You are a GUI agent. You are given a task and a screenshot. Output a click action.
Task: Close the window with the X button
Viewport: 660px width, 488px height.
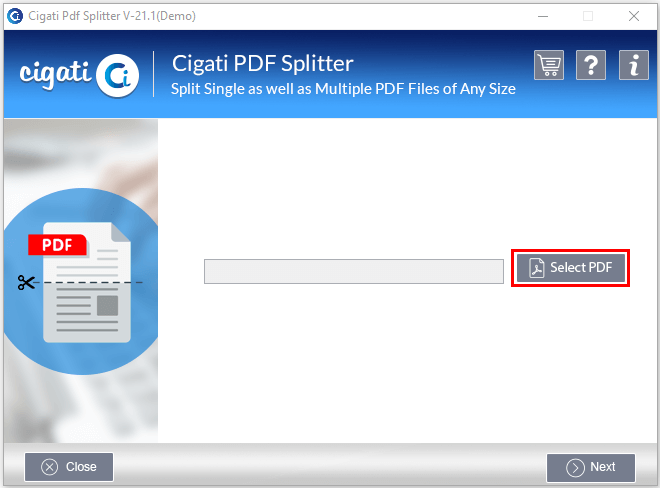pos(634,16)
